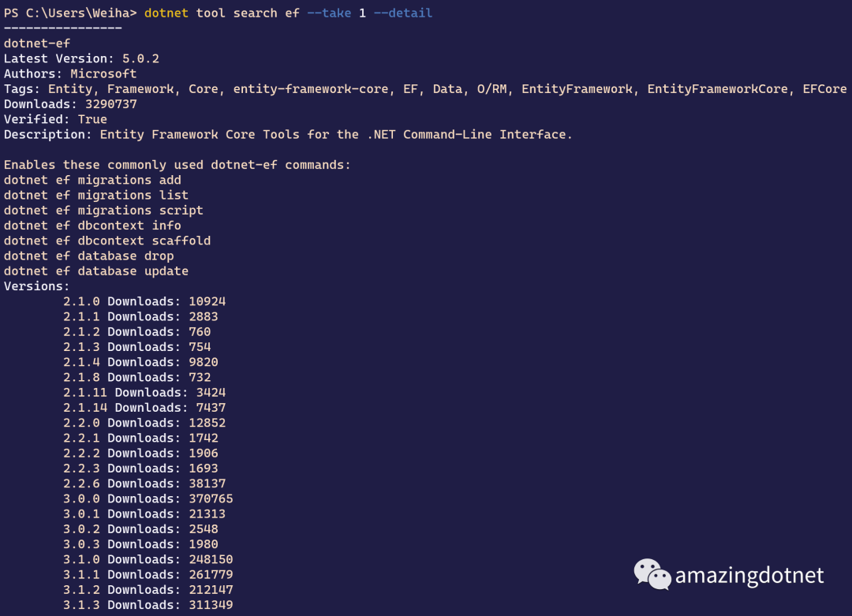
Task: Click dotnet ef dbcontext scaffold line
Action: pos(107,241)
